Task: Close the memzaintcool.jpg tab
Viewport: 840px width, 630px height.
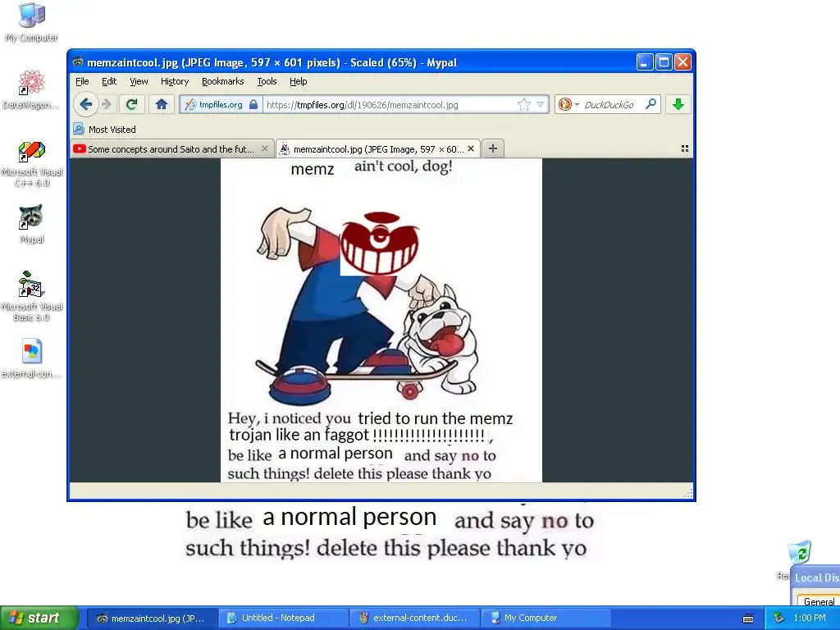Action: [471, 148]
